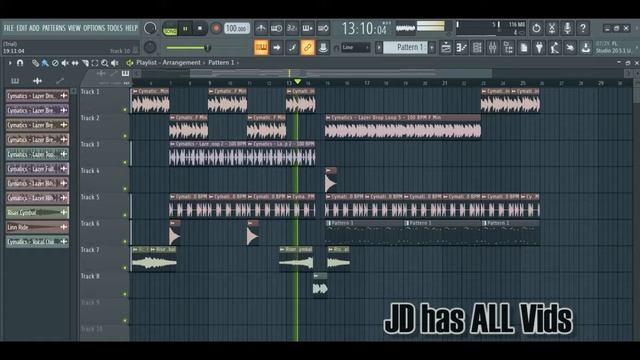Click the save/export download icon
The width and height of the screenshot is (640, 360).
pos(586,48)
